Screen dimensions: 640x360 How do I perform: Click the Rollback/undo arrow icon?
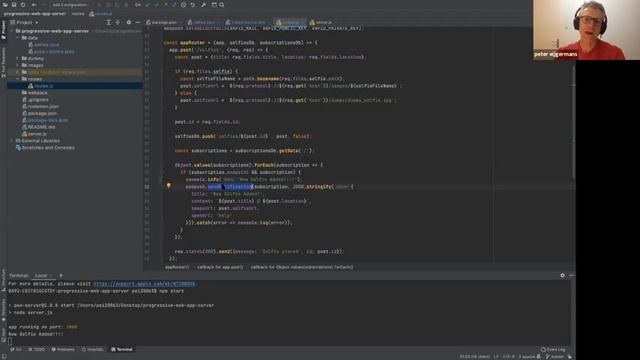[193, 5]
